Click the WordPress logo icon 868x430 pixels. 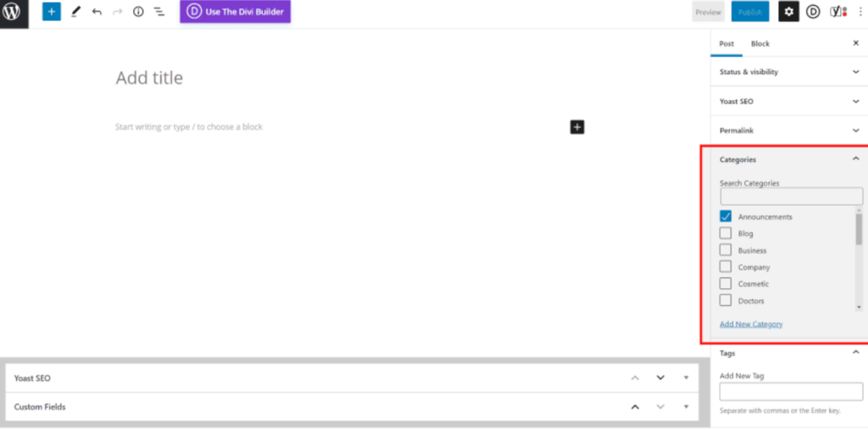(x=14, y=13)
